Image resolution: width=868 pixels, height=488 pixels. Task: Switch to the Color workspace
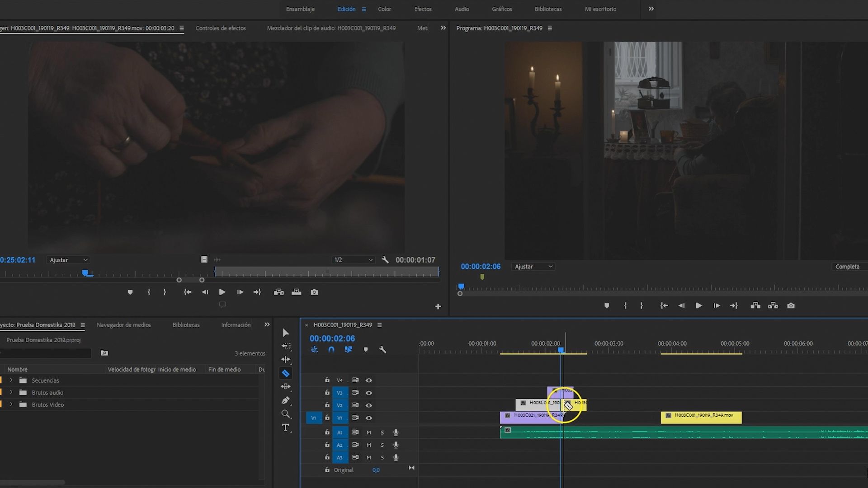coord(384,9)
